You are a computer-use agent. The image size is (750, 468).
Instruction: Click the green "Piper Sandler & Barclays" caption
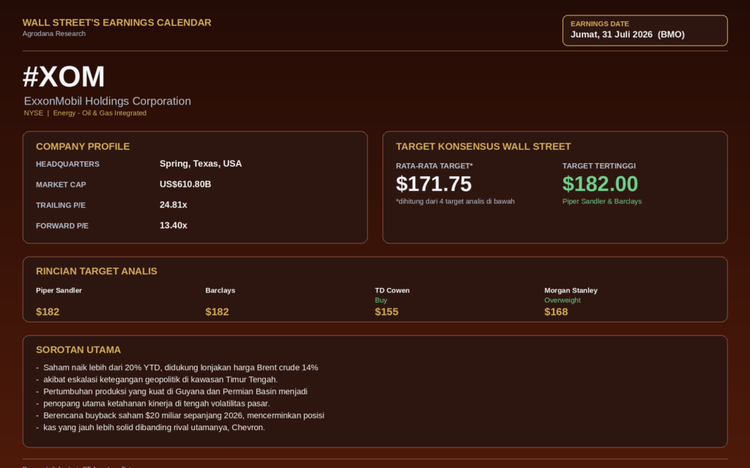click(602, 201)
